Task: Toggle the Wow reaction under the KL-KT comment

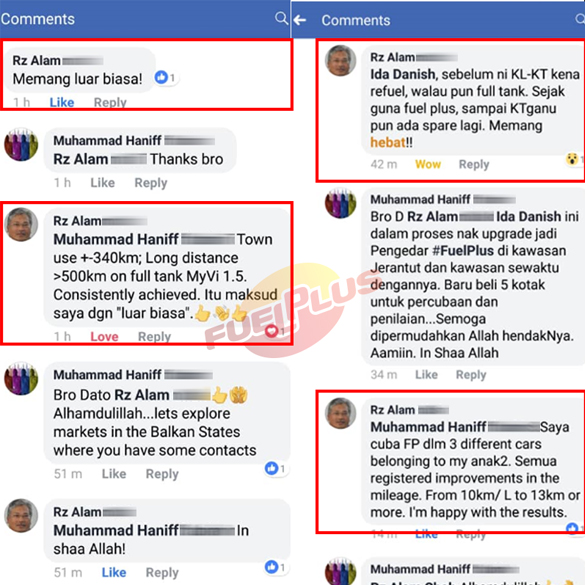Action: pyautogui.click(x=428, y=164)
